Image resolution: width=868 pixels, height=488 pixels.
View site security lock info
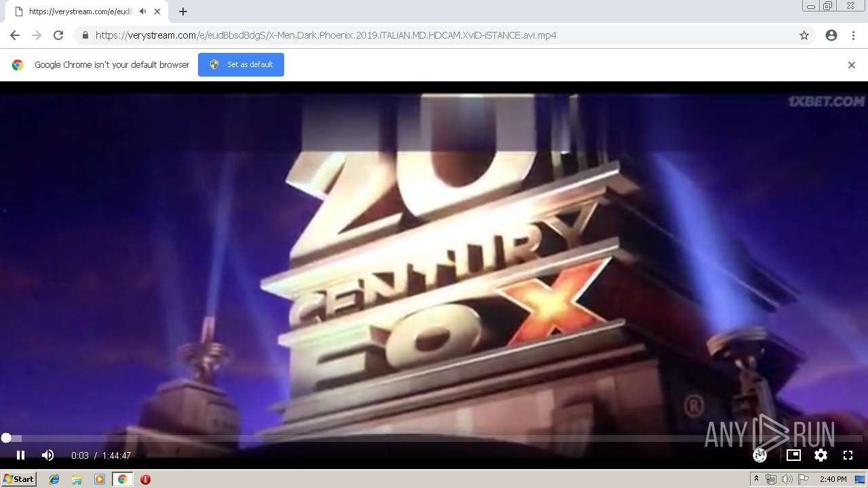tap(85, 35)
